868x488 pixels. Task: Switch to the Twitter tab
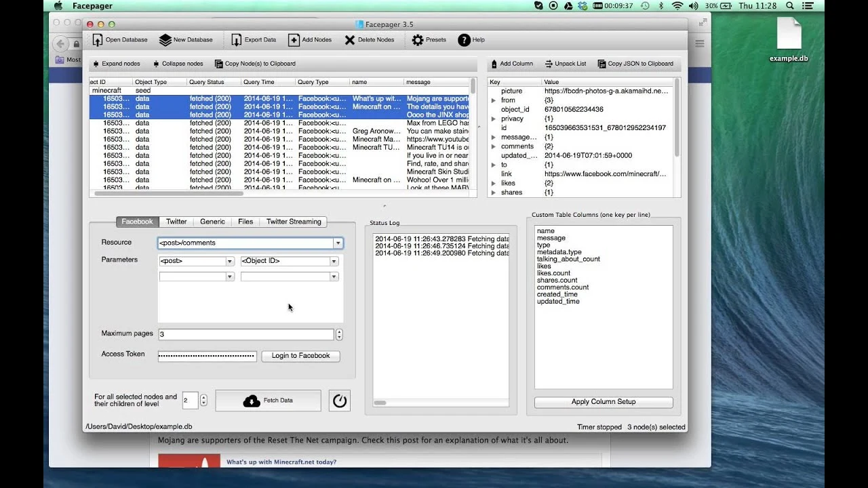tap(176, 222)
